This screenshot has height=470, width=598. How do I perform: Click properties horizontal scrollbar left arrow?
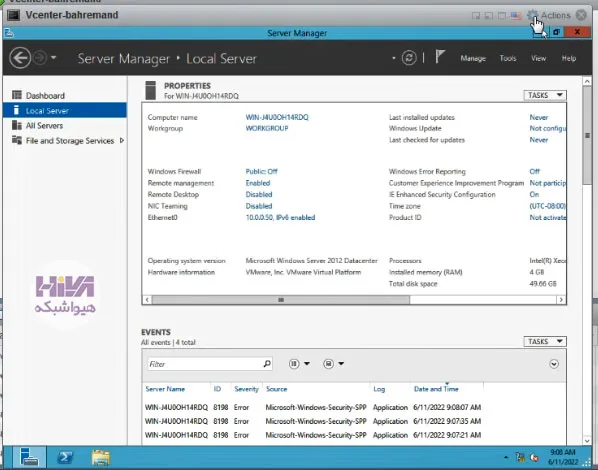(x=147, y=300)
